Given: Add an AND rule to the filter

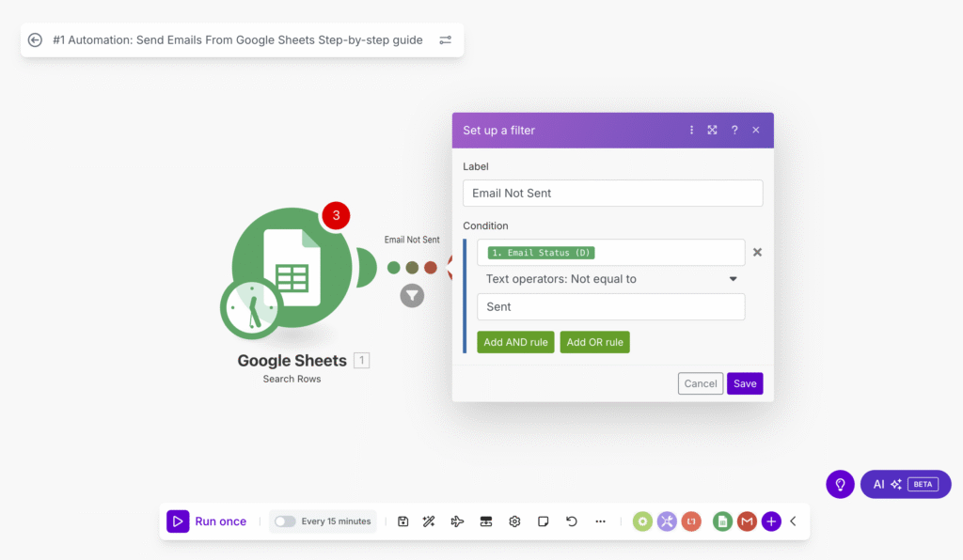Looking at the screenshot, I should [x=515, y=342].
